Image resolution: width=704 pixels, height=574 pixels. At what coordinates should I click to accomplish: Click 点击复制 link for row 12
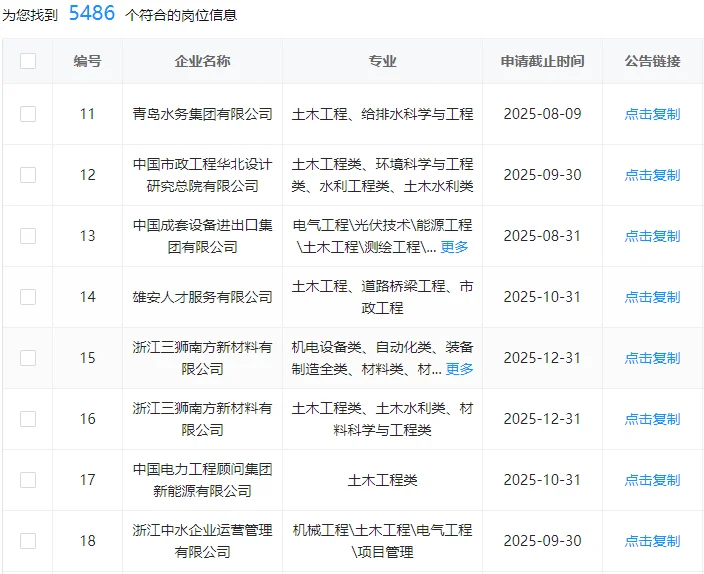tap(652, 175)
